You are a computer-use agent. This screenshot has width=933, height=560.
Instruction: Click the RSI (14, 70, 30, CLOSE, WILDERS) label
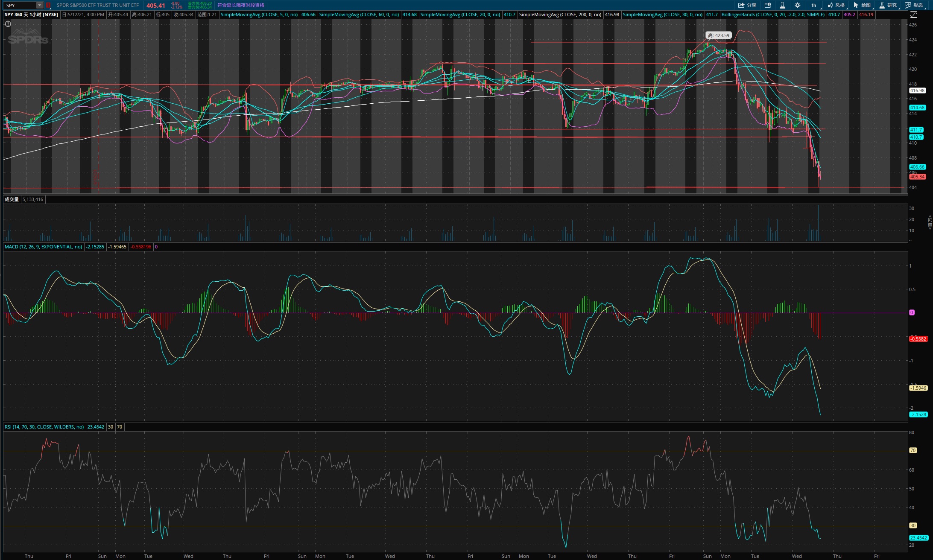[44, 427]
